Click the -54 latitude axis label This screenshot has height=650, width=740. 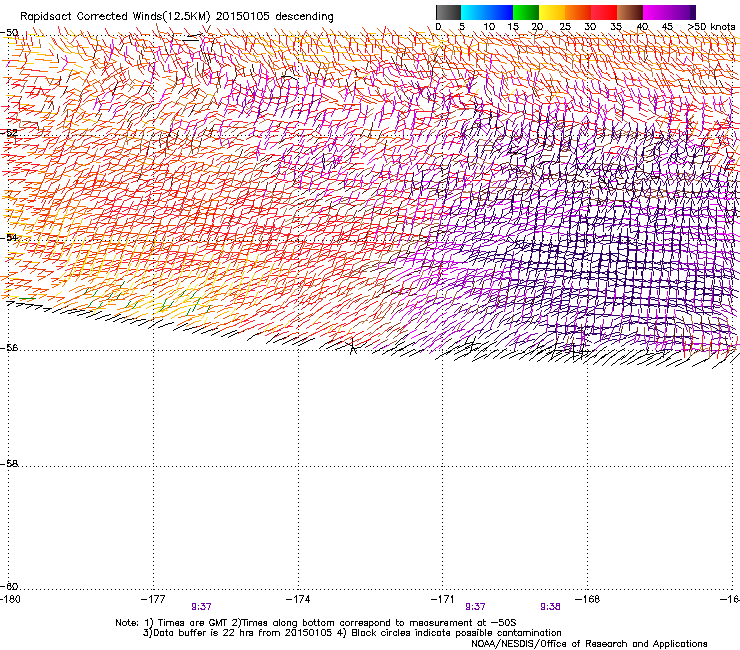click(x=9, y=237)
